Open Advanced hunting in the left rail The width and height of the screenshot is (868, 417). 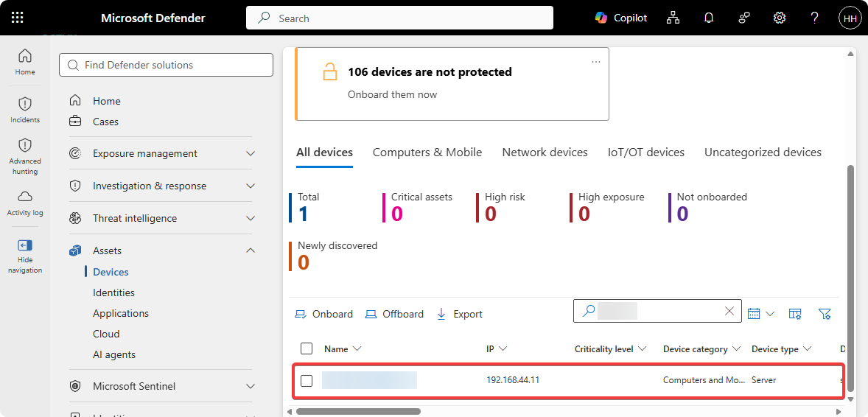point(25,157)
